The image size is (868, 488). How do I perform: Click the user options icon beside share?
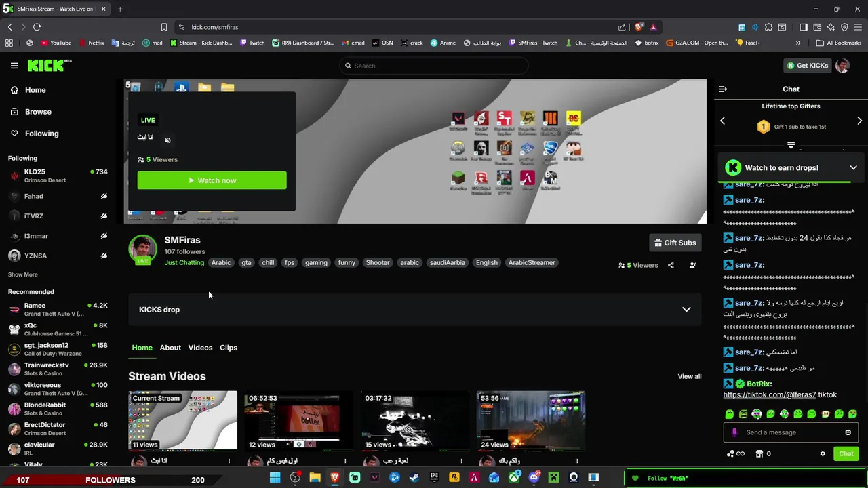pyautogui.click(x=692, y=266)
